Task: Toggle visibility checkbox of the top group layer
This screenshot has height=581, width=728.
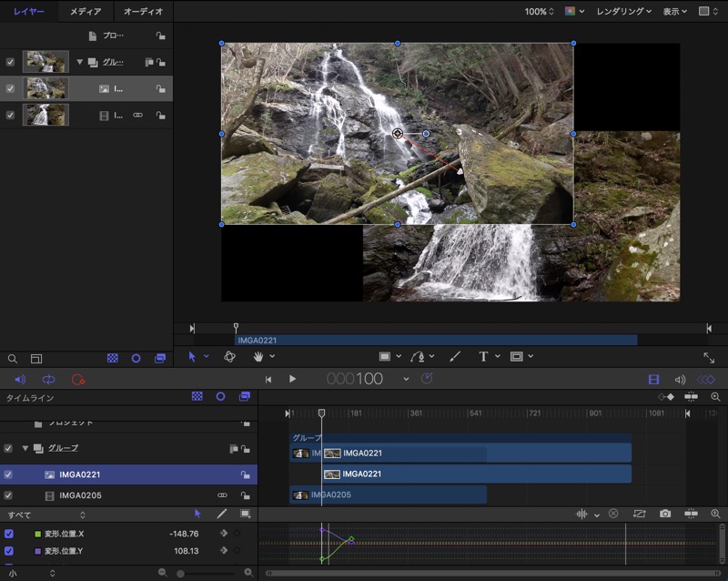Action: [10, 62]
